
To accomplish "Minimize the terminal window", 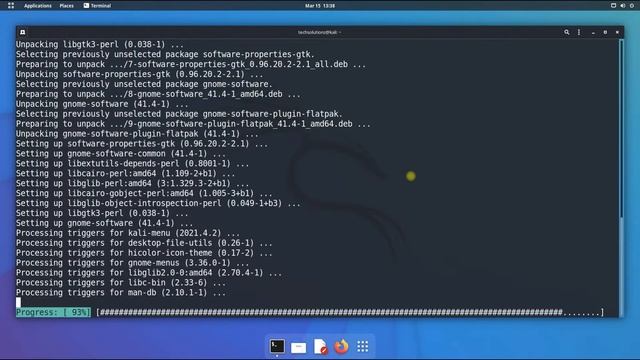I will [x=593, y=32].
